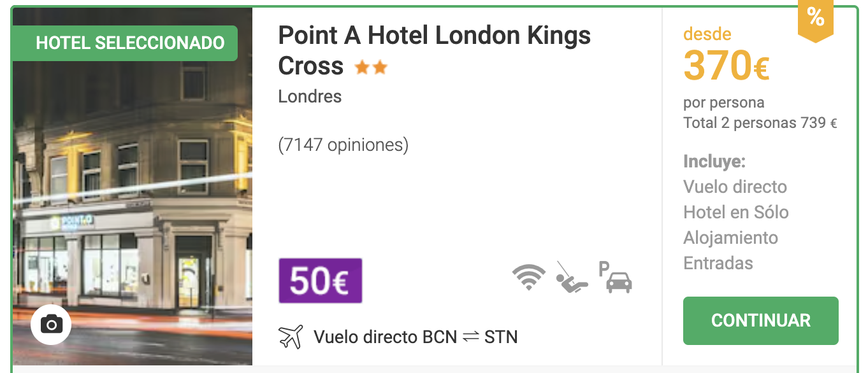Click Hotel en Sólo Alojamiento in Incluye list

(735, 225)
